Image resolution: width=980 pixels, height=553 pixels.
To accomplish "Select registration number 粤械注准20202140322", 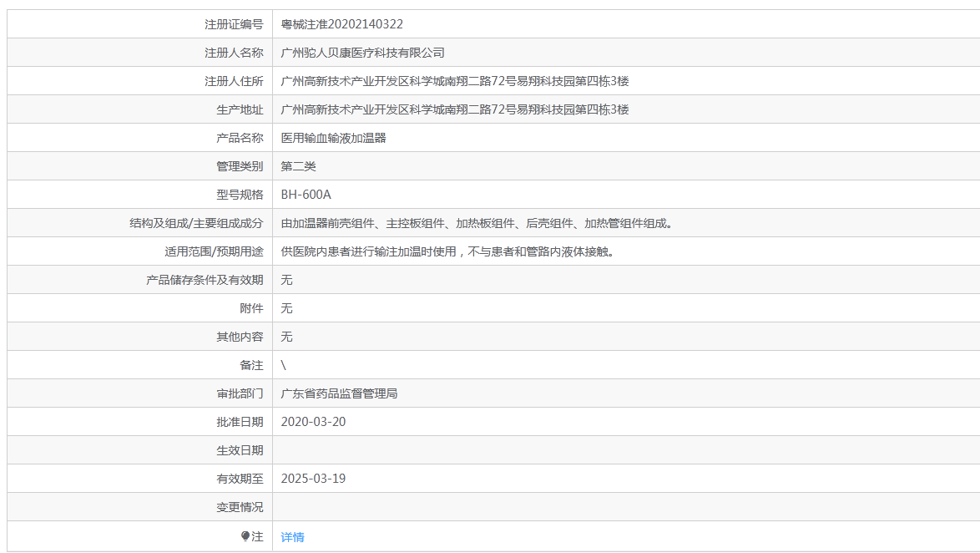I will (x=342, y=24).
